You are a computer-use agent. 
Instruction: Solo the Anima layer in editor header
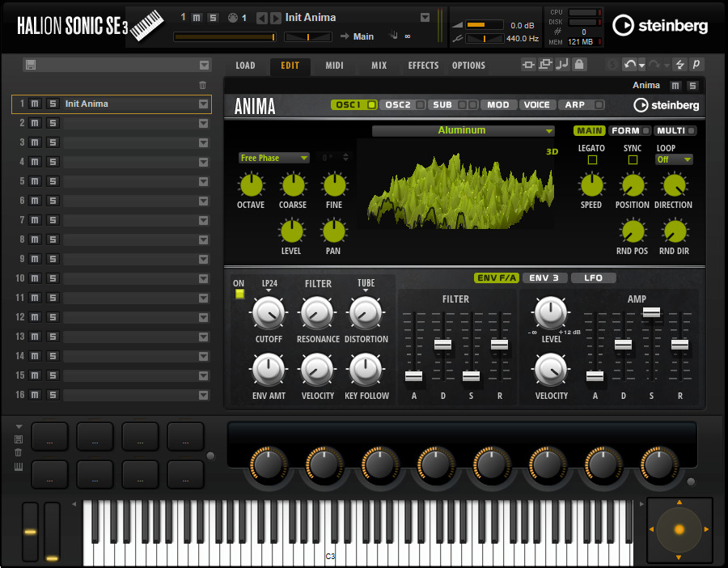pyautogui.click(x=692, y=86)
